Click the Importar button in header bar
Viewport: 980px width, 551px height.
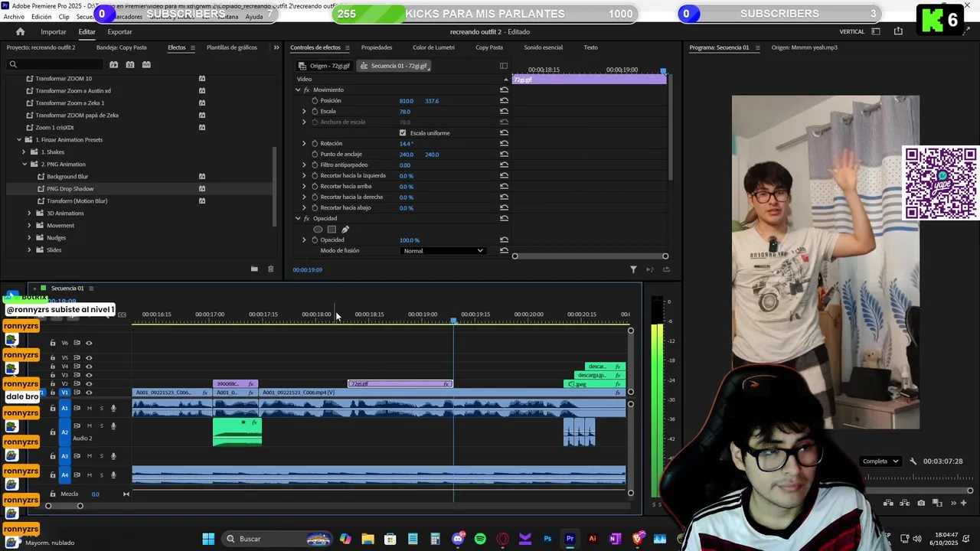point(53,31)
